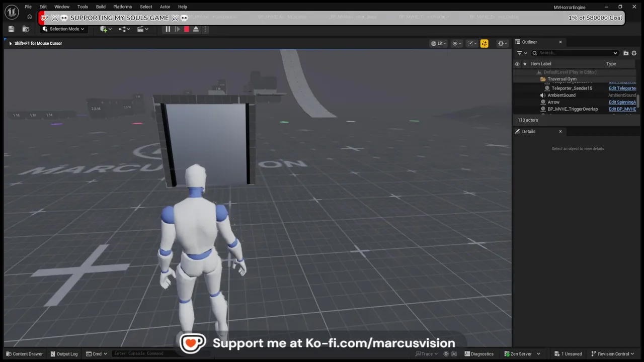Click the home icon below the logo
The image size is (644, 362).
(x=29, y=17)
